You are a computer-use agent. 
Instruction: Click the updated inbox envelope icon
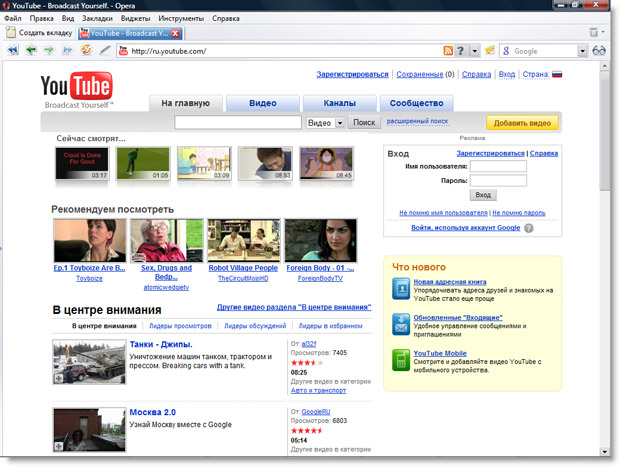(401, 324)
